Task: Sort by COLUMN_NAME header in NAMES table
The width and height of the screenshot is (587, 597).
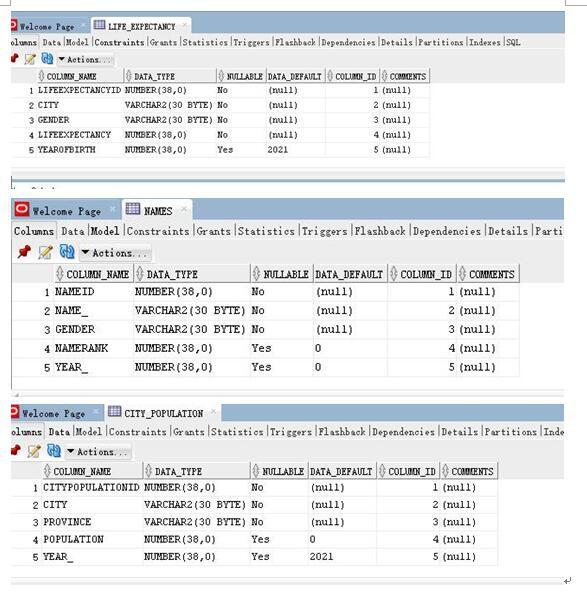Action: pos(94,274)
